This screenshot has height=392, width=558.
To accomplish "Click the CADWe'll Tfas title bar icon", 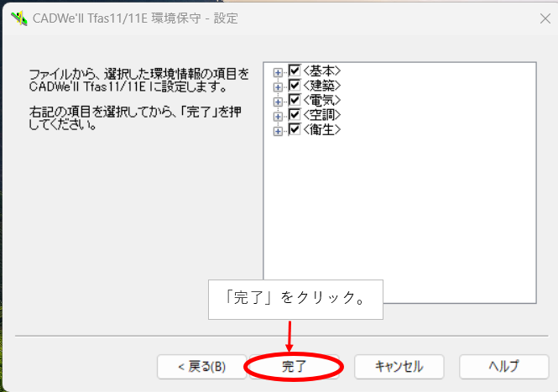I will (19, 18).
